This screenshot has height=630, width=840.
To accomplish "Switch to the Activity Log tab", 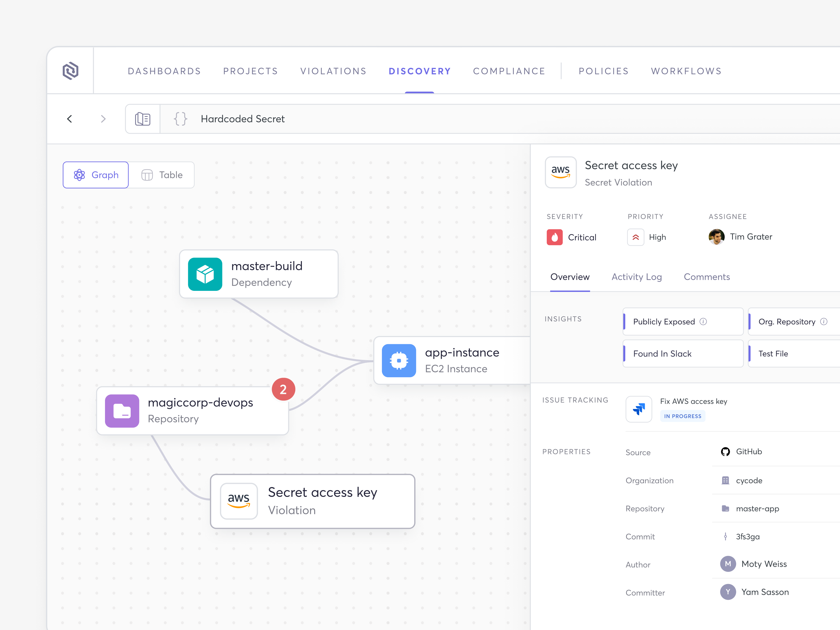I will [637, 277].
